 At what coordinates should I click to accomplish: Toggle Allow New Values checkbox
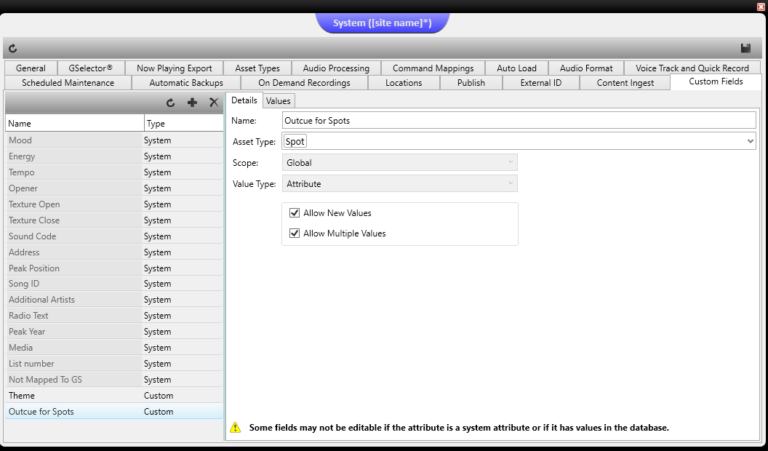[x=295, y=213]
